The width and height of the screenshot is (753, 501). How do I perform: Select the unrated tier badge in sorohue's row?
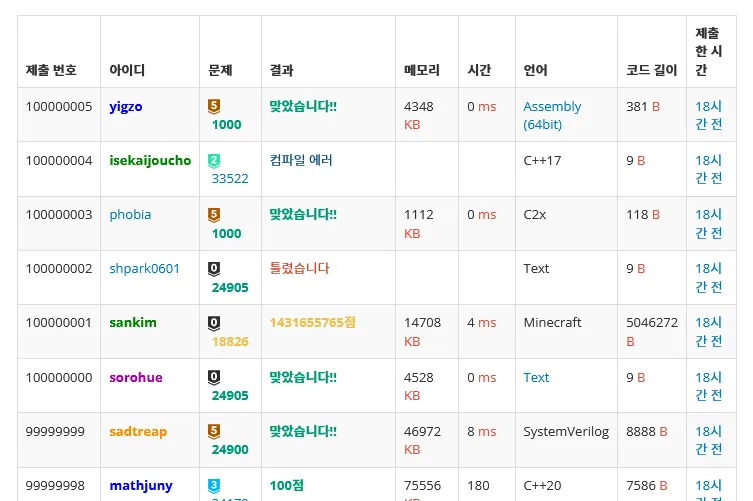tap(214, 377)
